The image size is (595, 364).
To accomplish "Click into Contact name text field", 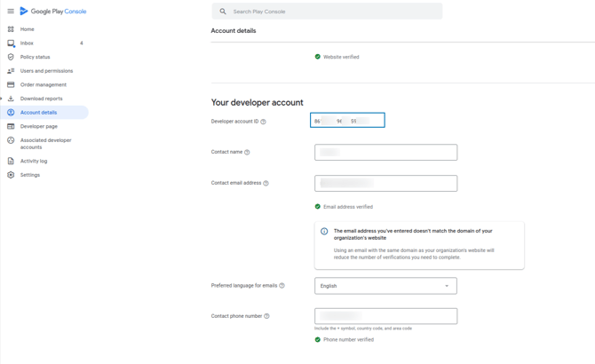I will (385, 152).
